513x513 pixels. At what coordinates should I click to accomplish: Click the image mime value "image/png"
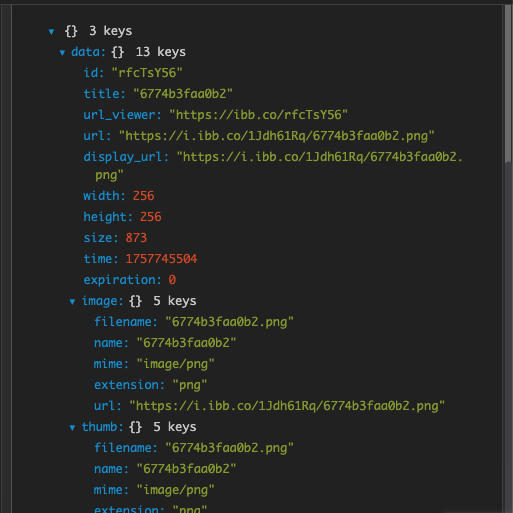(x=175, y=364)
